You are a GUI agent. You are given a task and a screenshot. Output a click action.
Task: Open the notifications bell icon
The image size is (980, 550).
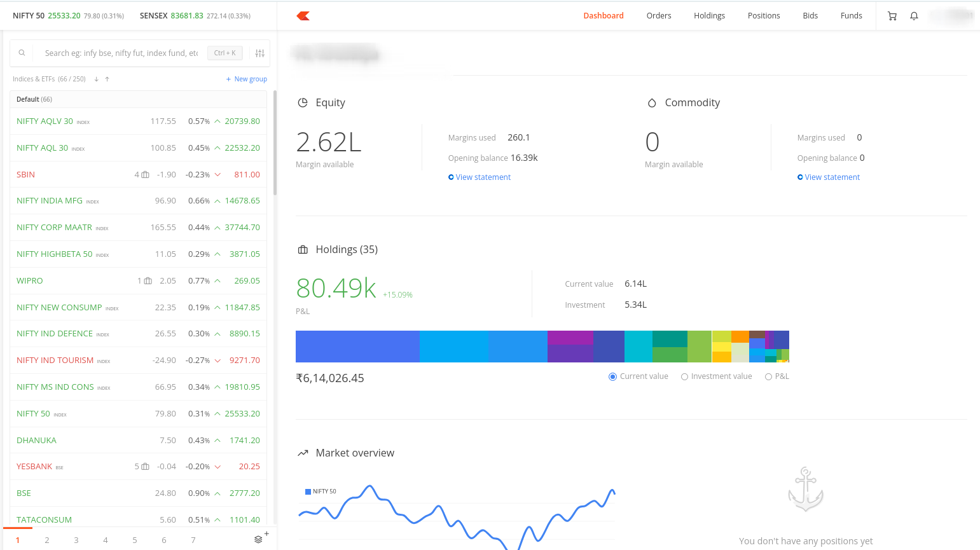coord(914,16)
